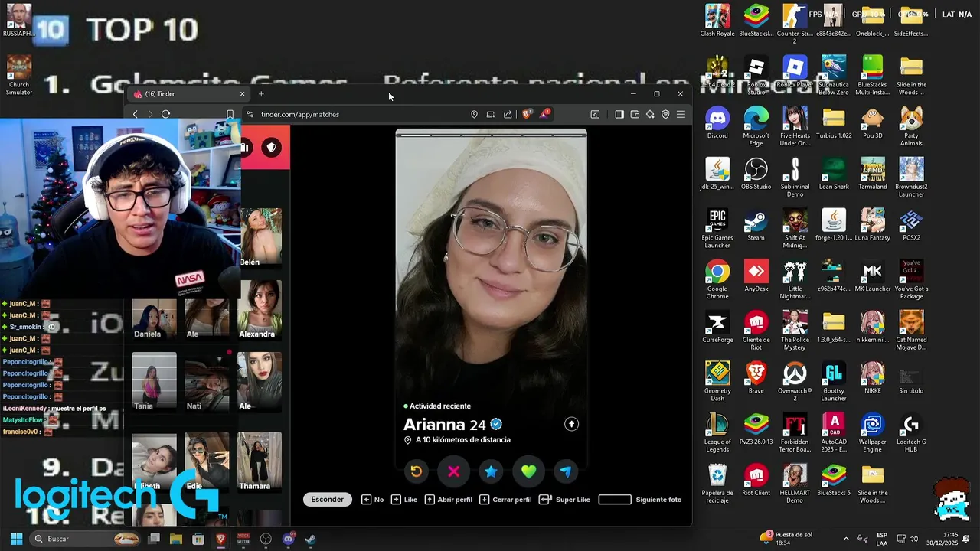
Task: Click the bookmark icon left of address bar
Action: coord(230,114)
